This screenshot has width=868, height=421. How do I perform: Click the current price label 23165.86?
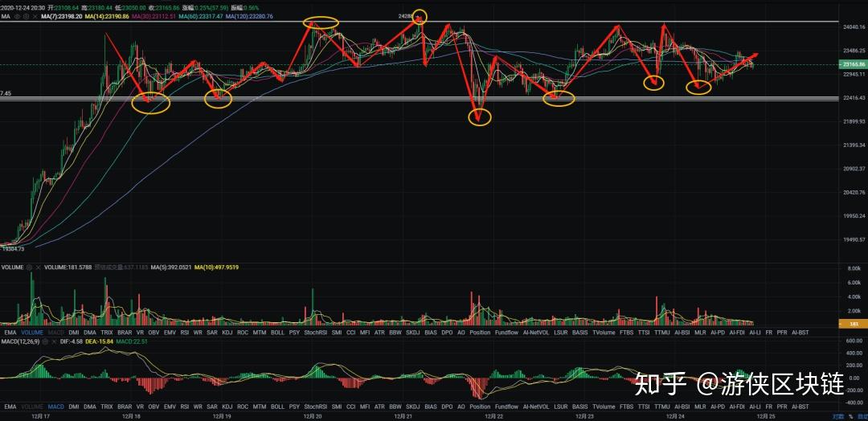point(851,63)
